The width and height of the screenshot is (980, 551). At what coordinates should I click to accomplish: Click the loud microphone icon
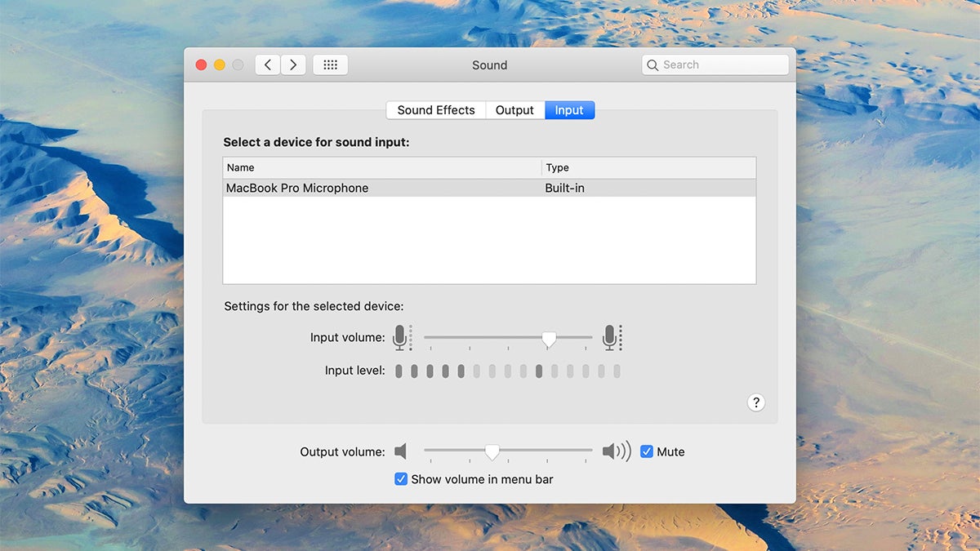click(x=612, y=337)
